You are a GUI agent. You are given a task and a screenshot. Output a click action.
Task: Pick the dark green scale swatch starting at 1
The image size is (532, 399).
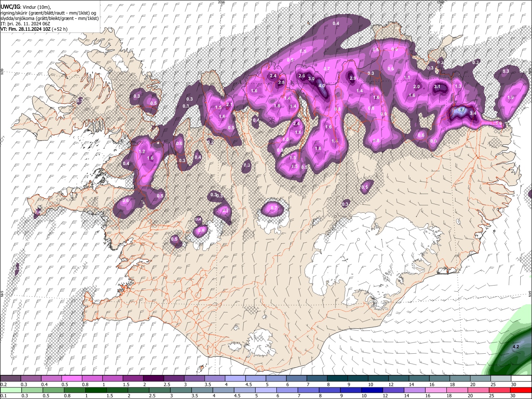tap(96, 390)
